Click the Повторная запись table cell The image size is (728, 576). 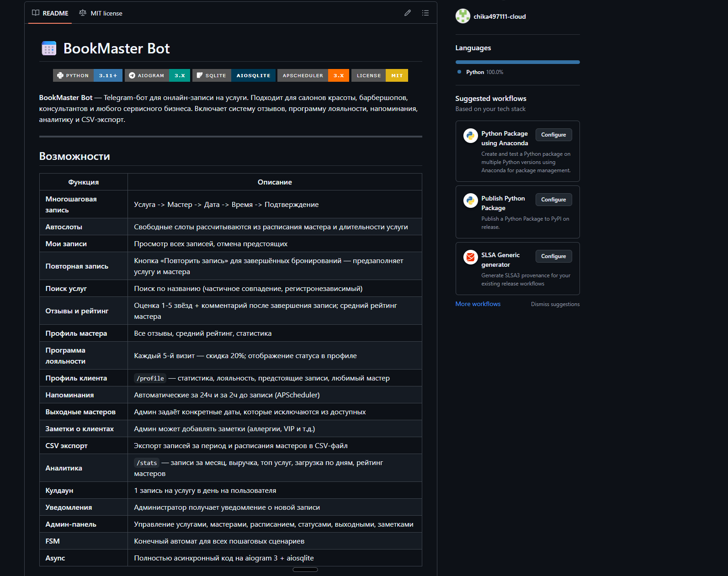(x=84, y=266)
